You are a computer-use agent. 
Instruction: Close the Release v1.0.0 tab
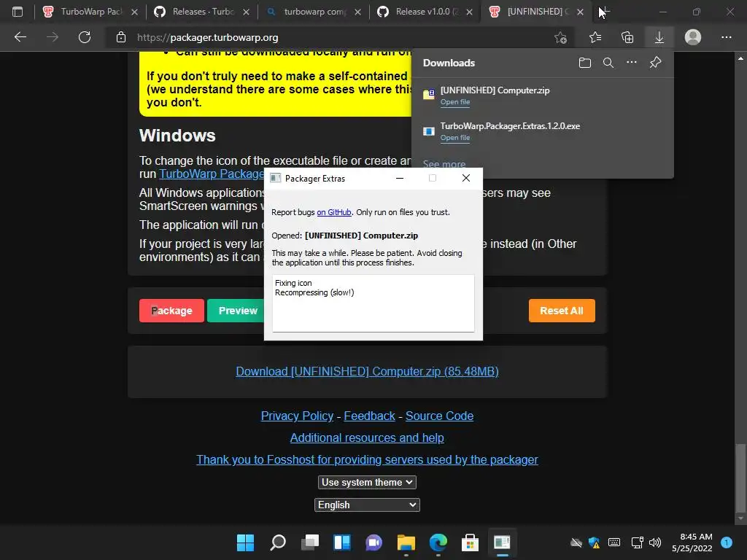(x=469, y=12)
